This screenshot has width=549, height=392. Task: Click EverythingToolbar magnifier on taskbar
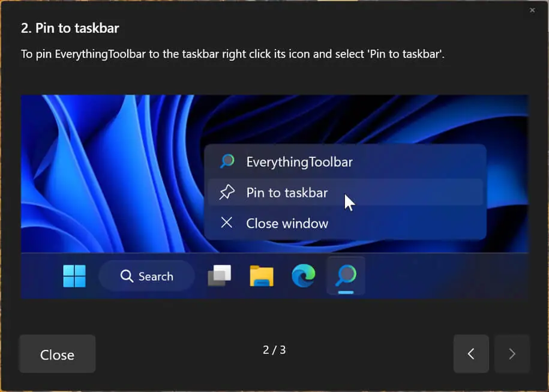pos(346,276)
